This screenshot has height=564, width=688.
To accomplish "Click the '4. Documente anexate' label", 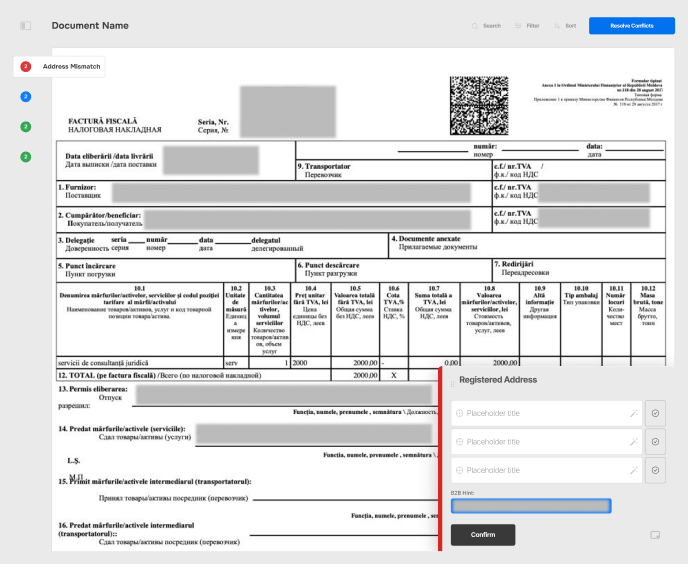I will coord(426,239).
